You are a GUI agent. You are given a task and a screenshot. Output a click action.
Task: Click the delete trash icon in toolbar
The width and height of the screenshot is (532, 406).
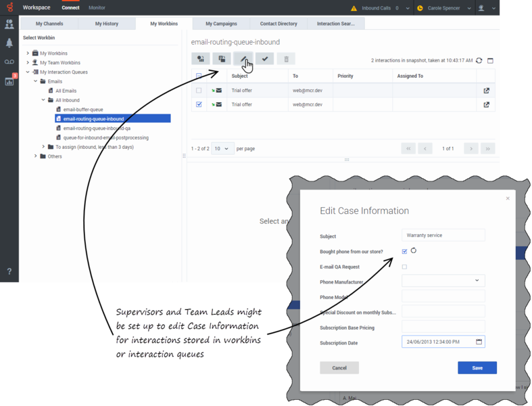pos(286,59)
